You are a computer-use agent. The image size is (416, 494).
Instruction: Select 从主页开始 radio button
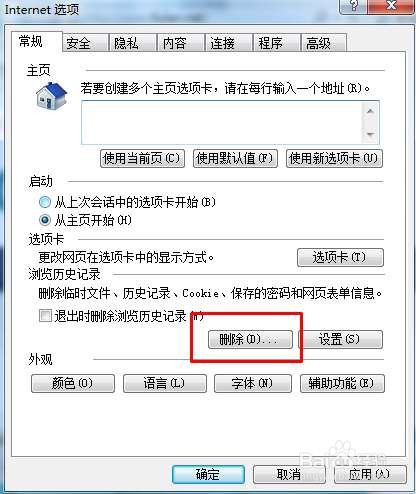(x=45, y=220)
